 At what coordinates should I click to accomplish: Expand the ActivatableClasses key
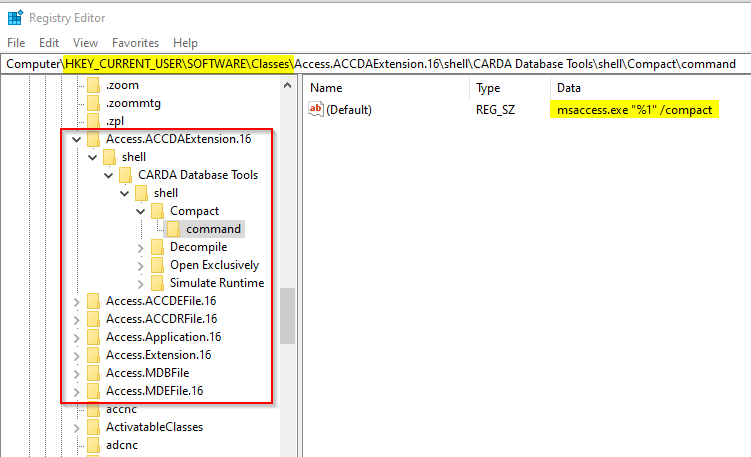point(77,428)
